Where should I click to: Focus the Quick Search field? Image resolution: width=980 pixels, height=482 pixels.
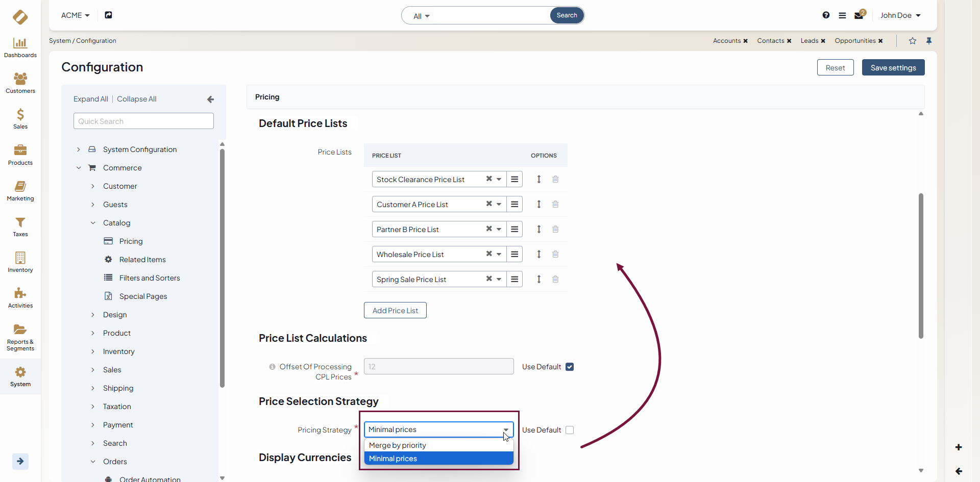[143, 121]
